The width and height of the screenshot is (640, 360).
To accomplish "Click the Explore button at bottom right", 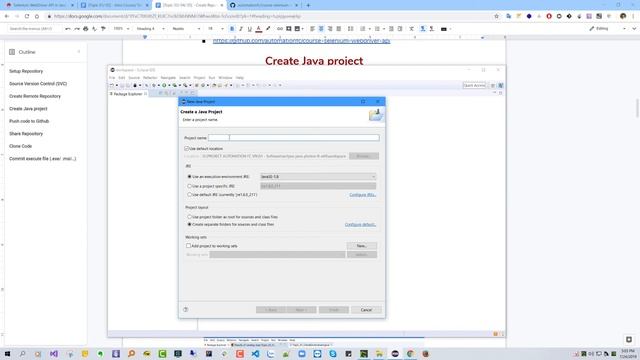I will coord(629,339).
